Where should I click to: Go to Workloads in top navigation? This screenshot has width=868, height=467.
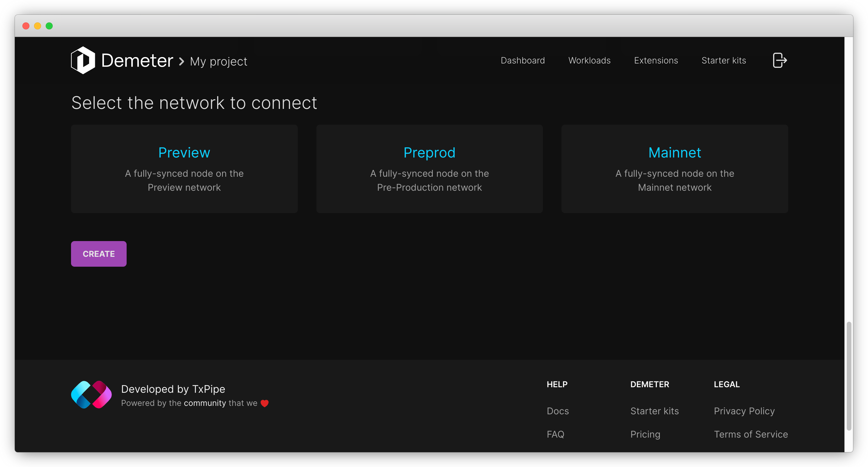(x=589, y=60)
